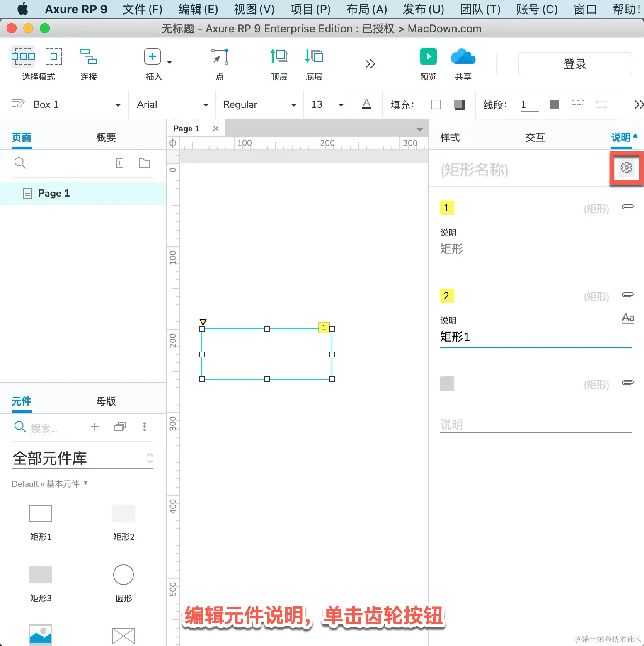
Task: Click the shadow fill icon
Action: pos(460,104)
